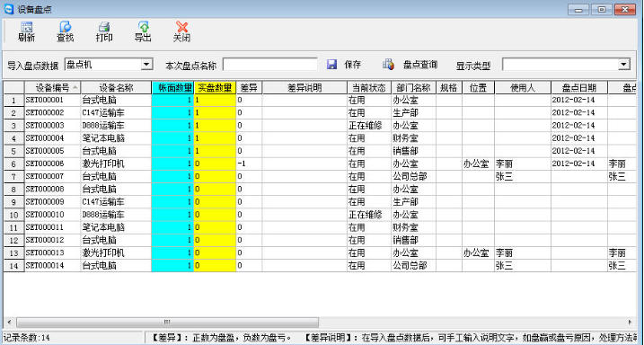Click the 规格 column header
The image size is (644, 345).
[x=449, y=87]
